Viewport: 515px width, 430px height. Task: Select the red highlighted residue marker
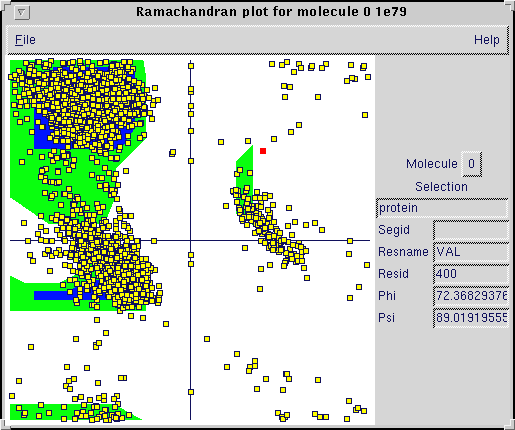(x=263, y=151)
